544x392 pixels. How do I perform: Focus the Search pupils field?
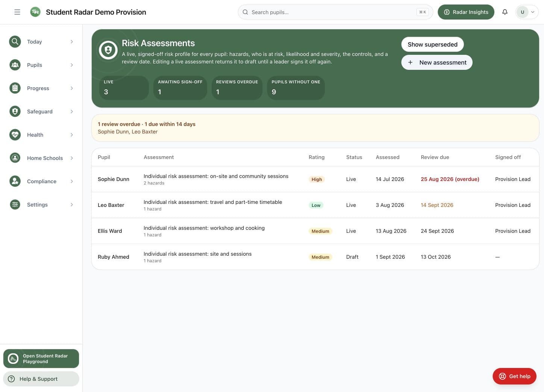coord(335,12)
